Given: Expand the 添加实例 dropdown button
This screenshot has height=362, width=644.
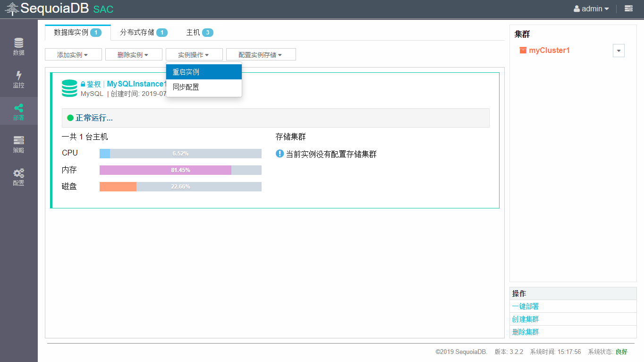Looking at the screenshot, I should point(73,55).
